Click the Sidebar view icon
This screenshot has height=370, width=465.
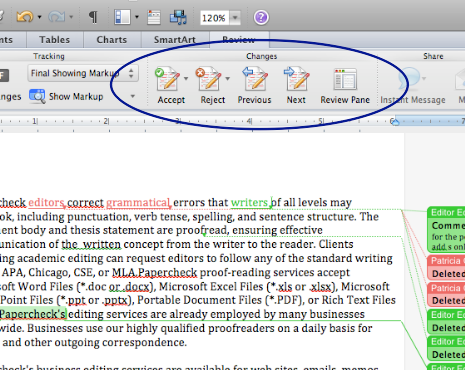pyautogui.click(x=122, y=17)
